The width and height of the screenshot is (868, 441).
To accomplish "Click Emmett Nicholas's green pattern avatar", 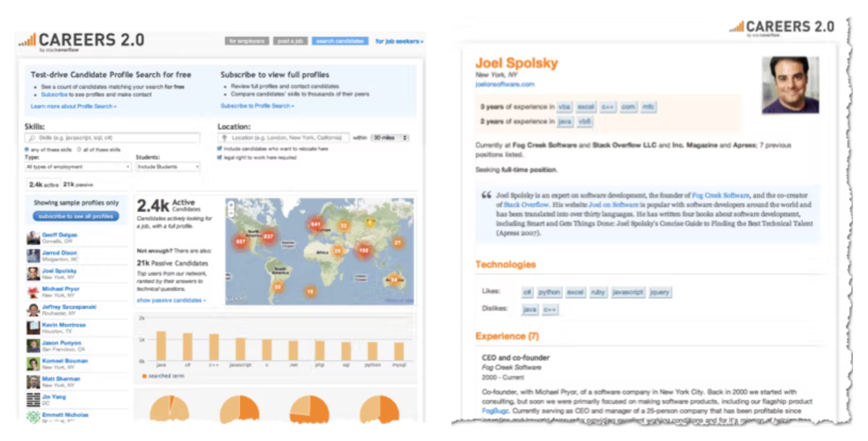I will [33, 417].
